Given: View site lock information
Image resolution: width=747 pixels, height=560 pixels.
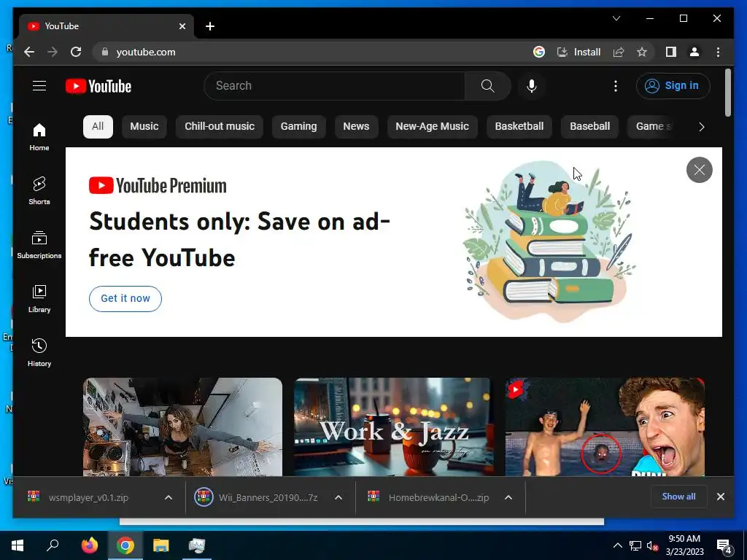Looking at the screenshot, I should click(x=105, y=52).
